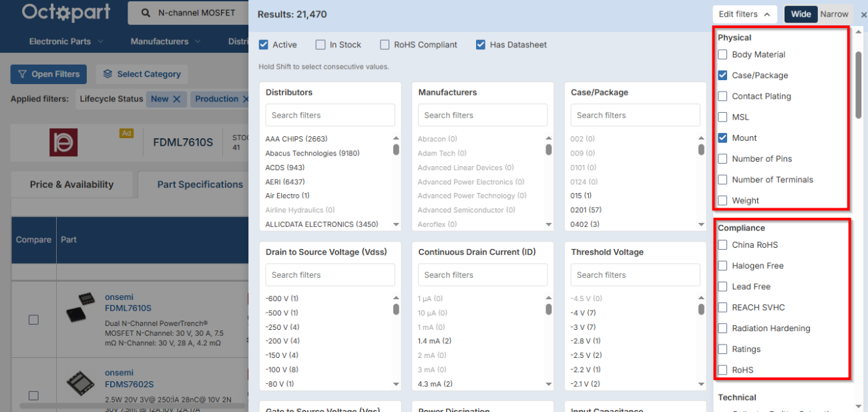Click the Threshold Voltage list scroll-up arrow
This screenshot has width=868, height=412.
click(x=701, y=298)
